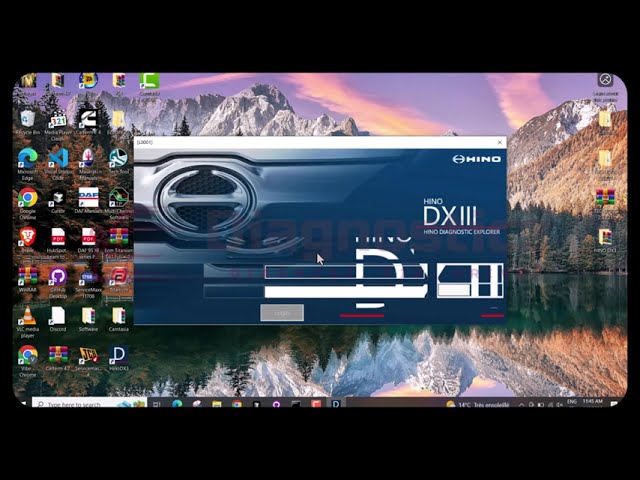This screenshot has width=640, height=480.
Task: Open Multi Channel Software desktop shortcut
Action: (x=119, y=203)
